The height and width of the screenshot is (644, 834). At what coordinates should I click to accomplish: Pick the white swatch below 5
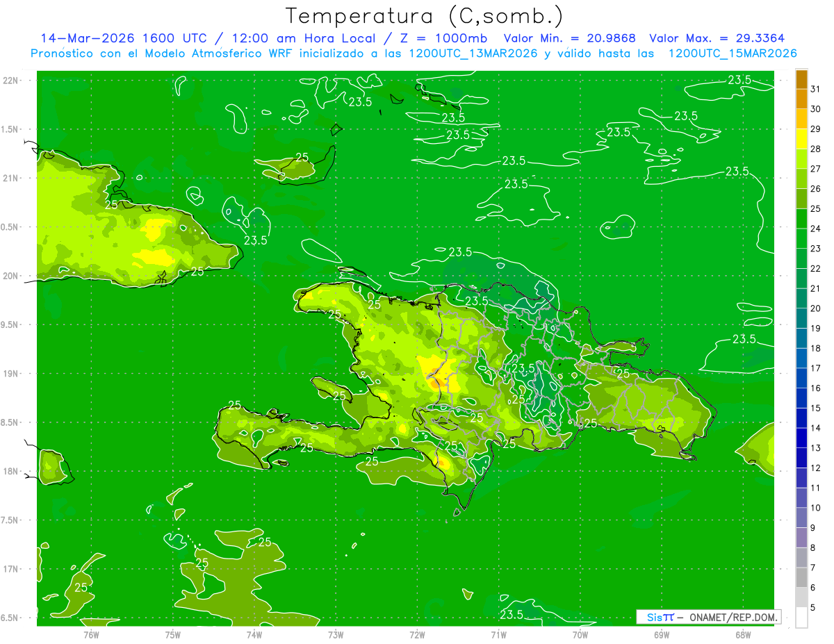(x=801, y=618)
